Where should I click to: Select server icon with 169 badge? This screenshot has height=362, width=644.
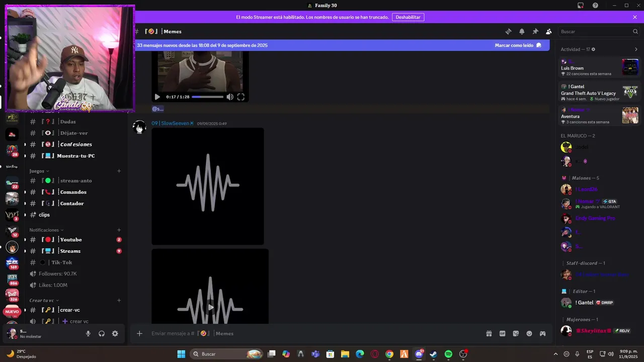click(x=12, y=263)
